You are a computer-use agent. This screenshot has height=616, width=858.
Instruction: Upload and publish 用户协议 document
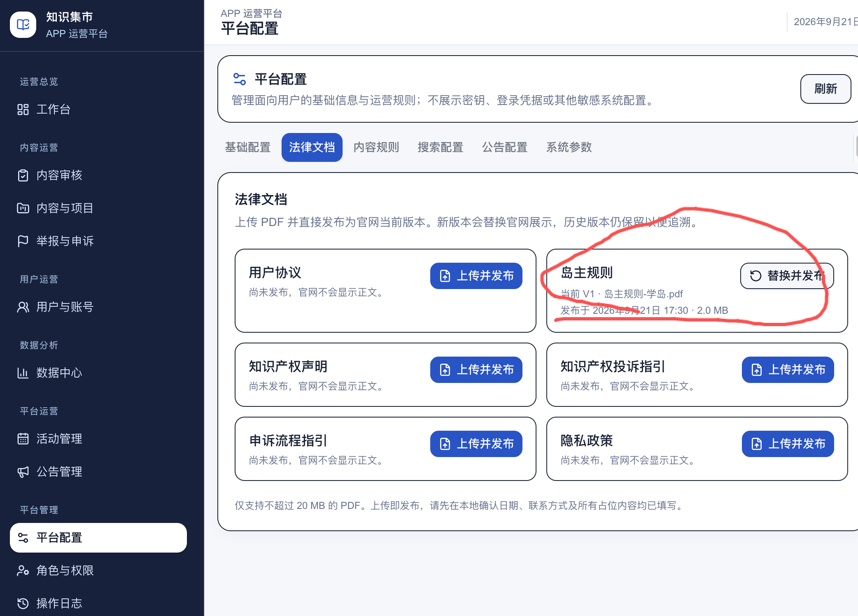[x=476, y=276]
